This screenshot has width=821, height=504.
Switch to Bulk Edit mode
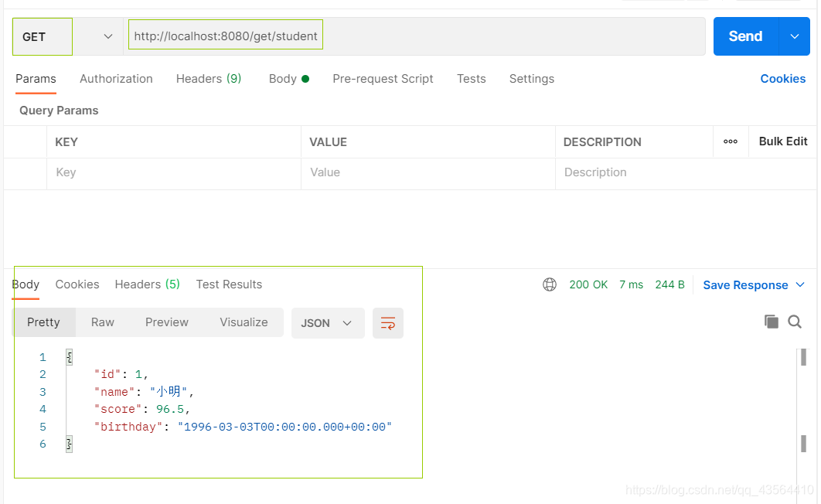(x=783, y=141)
